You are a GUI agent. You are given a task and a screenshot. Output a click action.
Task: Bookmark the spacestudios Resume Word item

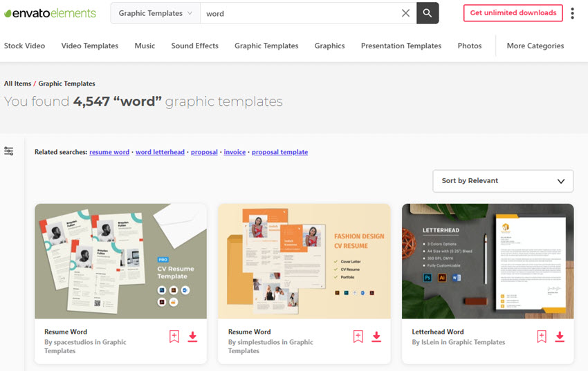tap(174, 336)
